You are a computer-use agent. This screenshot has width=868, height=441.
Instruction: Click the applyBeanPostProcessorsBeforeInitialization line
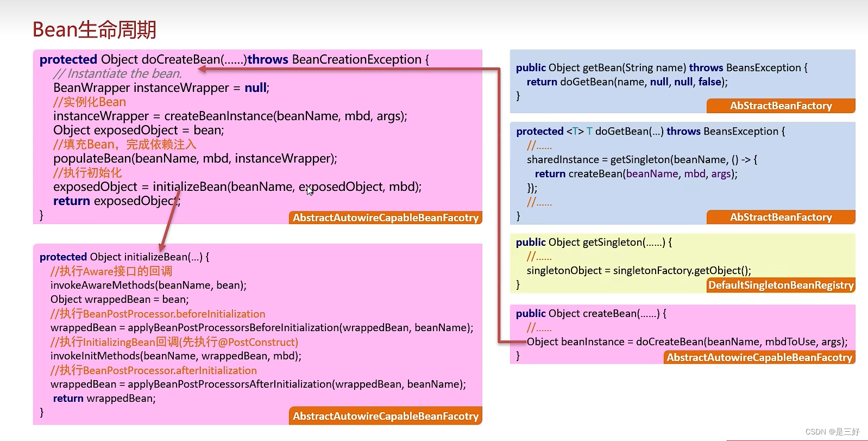(262, 327)
